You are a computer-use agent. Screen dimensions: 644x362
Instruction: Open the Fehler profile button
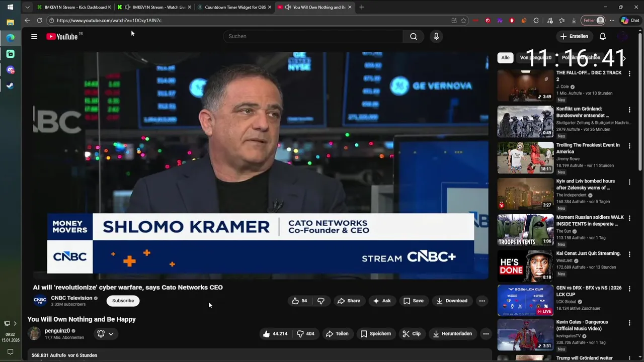594,21
